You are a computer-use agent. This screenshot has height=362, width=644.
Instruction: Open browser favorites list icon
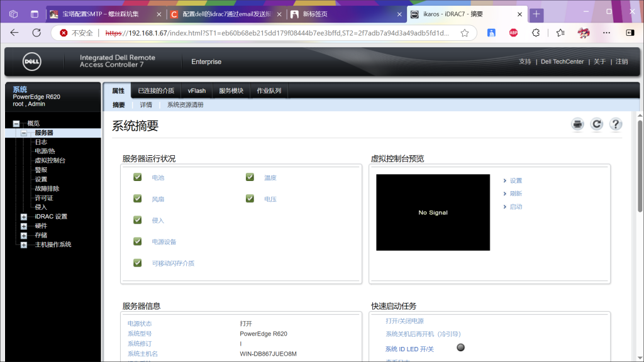click(x=560, y=33)
